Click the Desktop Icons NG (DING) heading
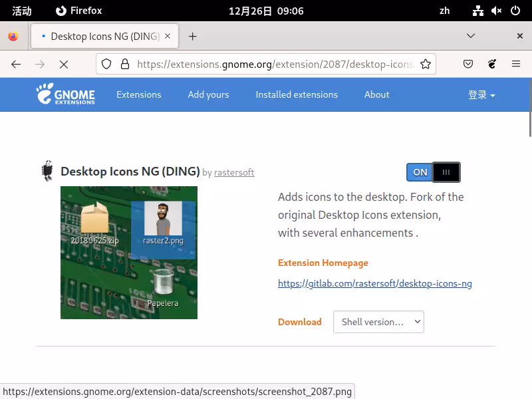This screenshot has width=532, height=399. (130, 172)
